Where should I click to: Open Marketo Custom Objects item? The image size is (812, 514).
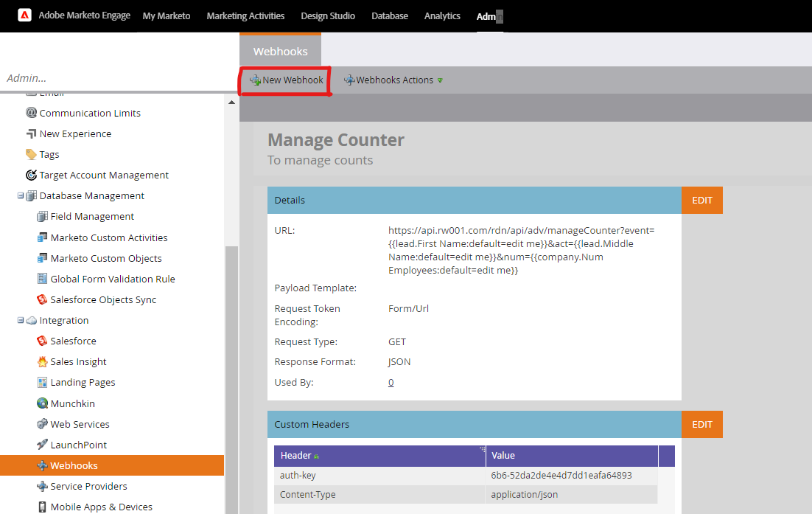point(106,258)
